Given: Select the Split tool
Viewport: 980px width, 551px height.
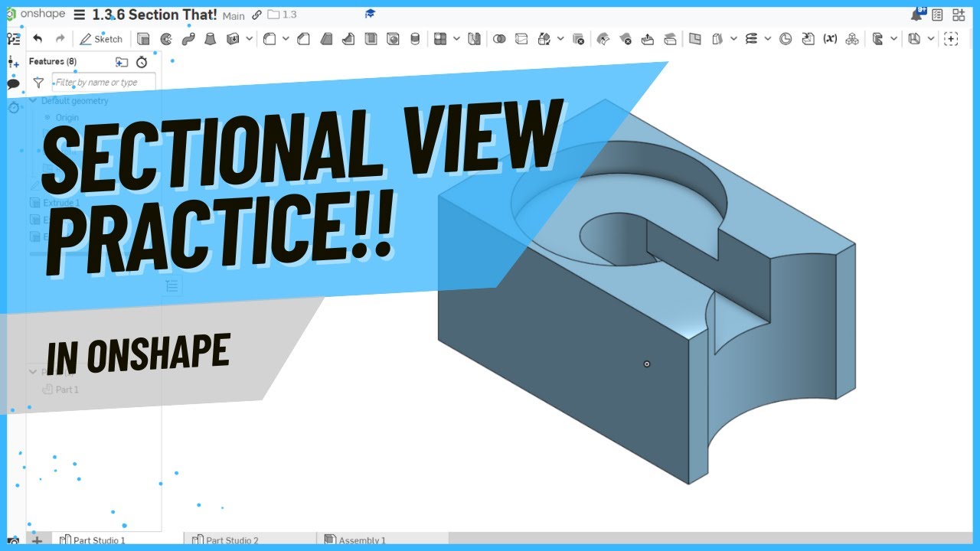Looking at the screenshot, I should pos(521,39).
